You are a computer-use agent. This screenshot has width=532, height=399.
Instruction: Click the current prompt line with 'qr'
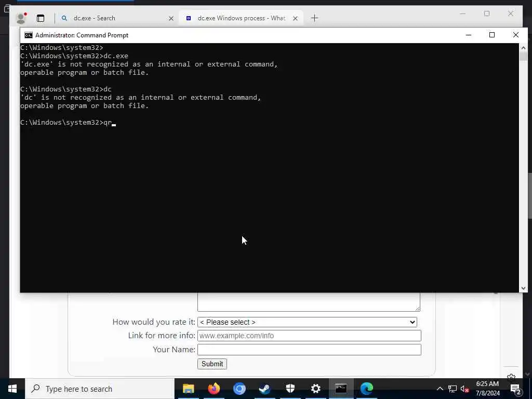(68, 123)
